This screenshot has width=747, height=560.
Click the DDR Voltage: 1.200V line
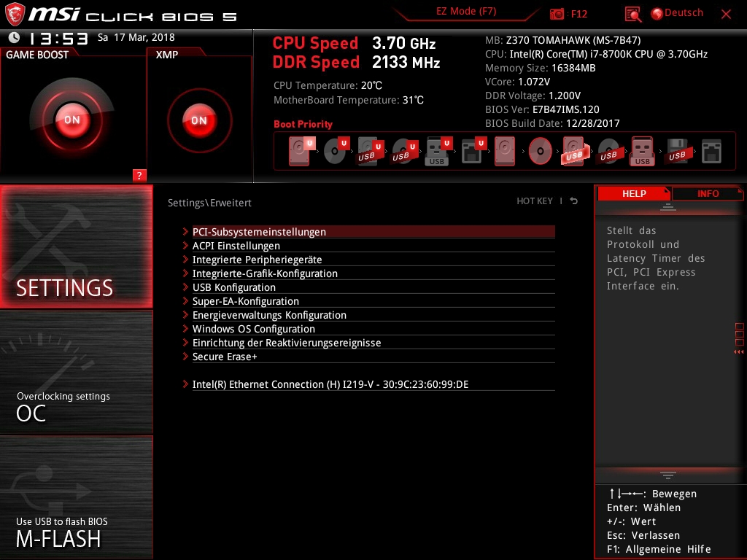533,96
